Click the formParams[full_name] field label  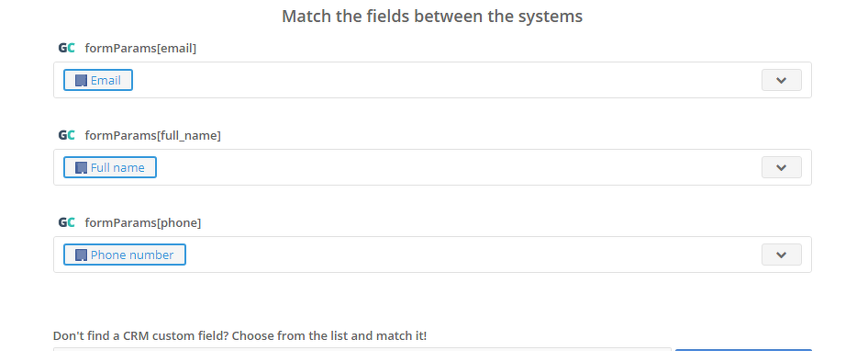(152, 135)
